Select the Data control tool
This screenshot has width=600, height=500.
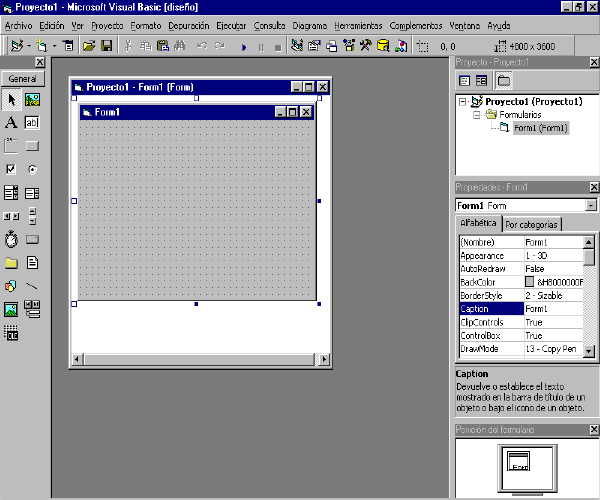coord(33,309)
